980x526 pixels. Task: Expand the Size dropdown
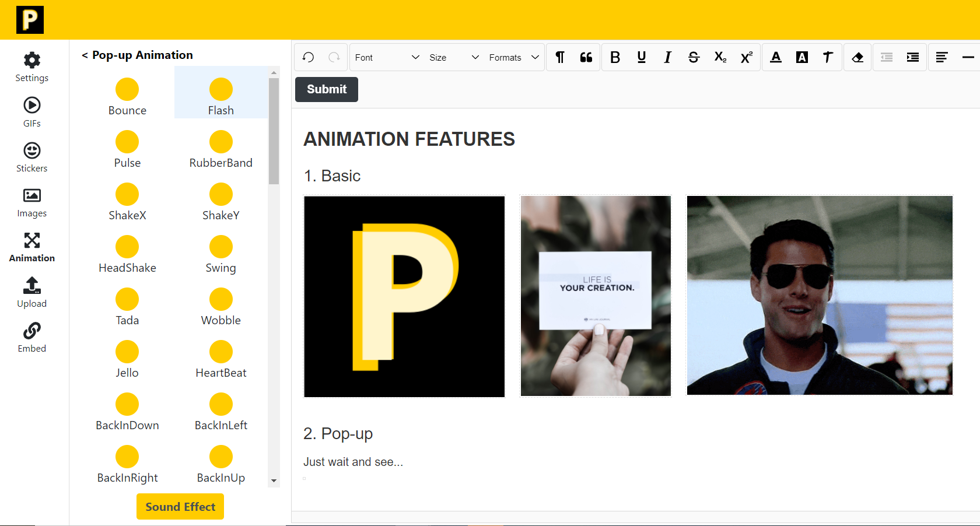point(454,57)
